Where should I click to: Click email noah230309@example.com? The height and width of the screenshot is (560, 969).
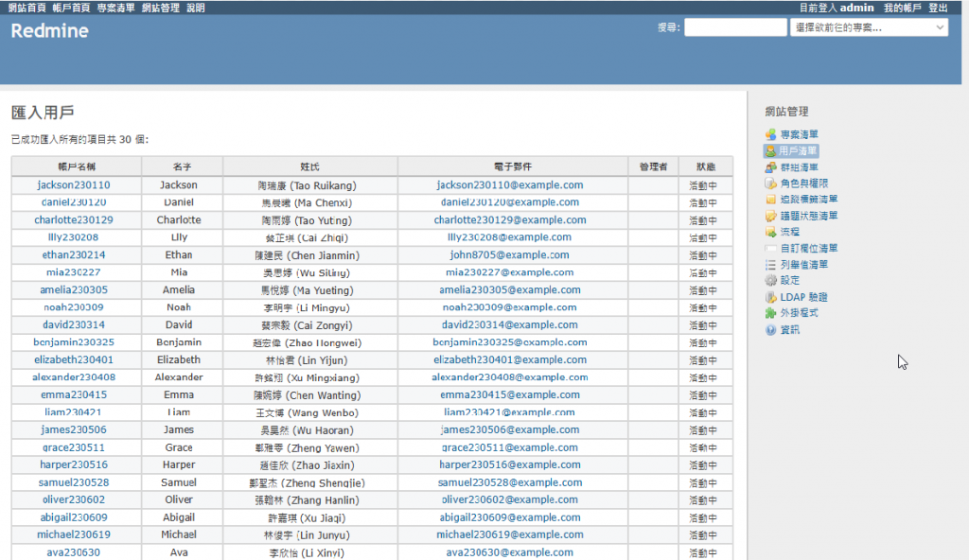510,307
